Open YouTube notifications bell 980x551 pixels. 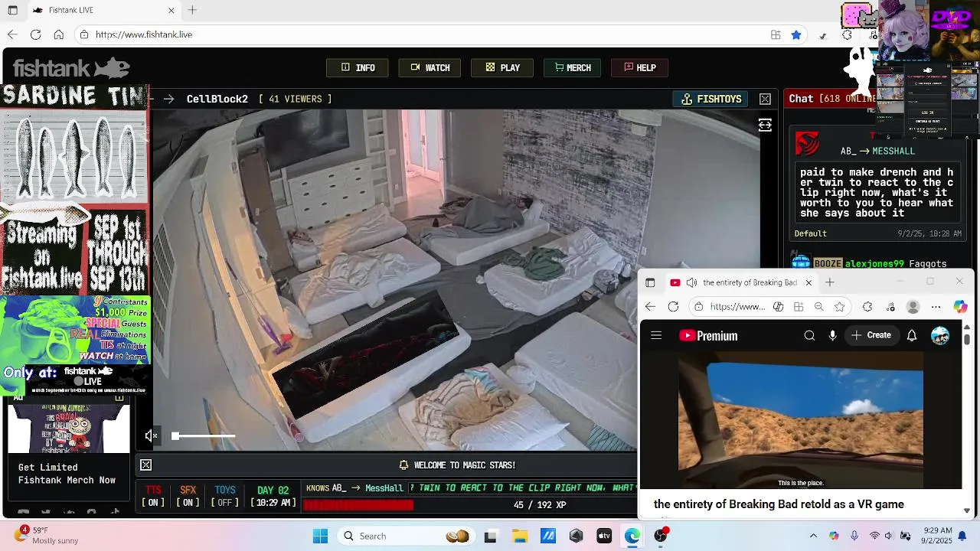[x=912, y=335]
